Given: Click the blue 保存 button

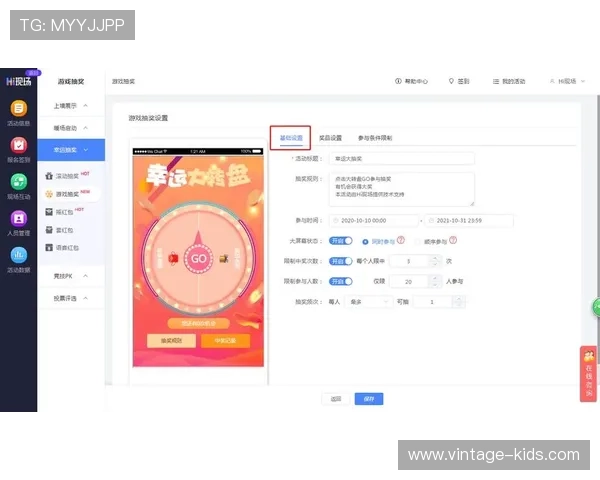Looking at the screenshot, I should click(x=368, y=399).
